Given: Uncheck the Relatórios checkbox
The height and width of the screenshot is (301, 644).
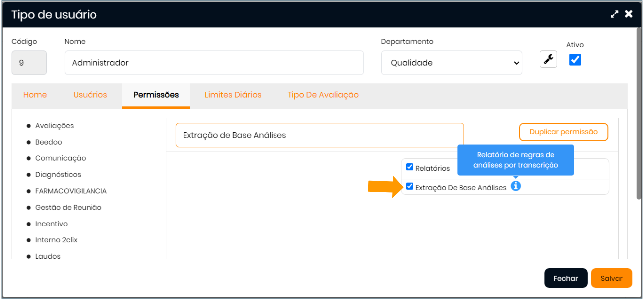Looking at the screenshot, I should (x=410, y=167).
